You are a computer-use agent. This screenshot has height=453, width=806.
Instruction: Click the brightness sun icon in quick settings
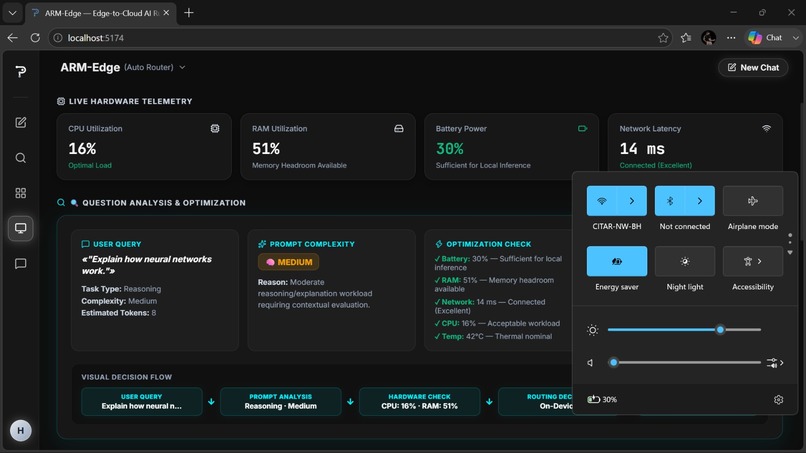point(593,330)
